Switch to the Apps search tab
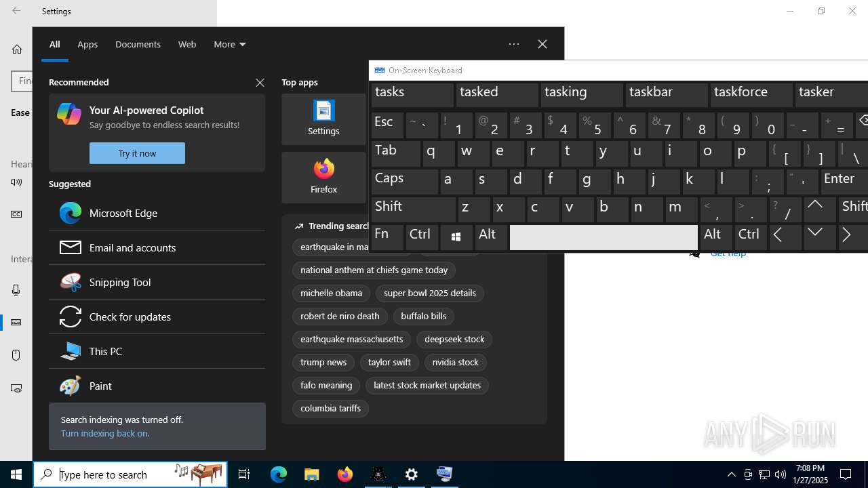868x488 pixels. [x=87, y=44]
